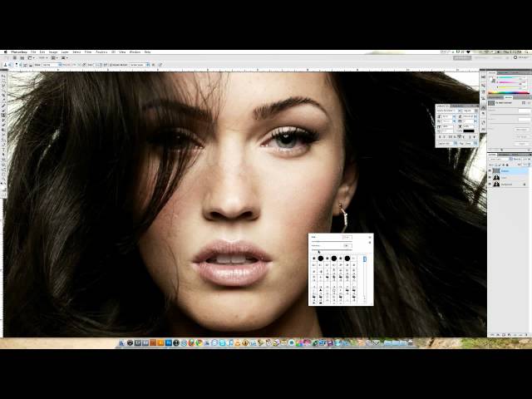The image size is (532, 399).
Task: Click the black text color swatch
Action: (x=469, y=131)
